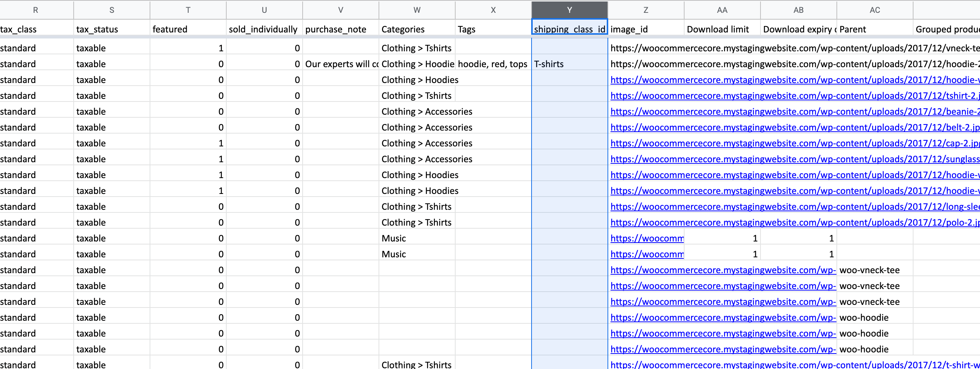This screenshot has width=980, height=369.
Task: Click the image_id header cell
Action: 645,29
